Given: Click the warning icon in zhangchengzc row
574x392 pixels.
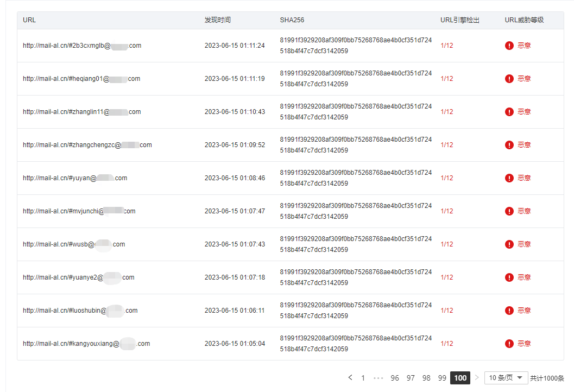Looking at the screenshot, I should (x=509, y=145).
